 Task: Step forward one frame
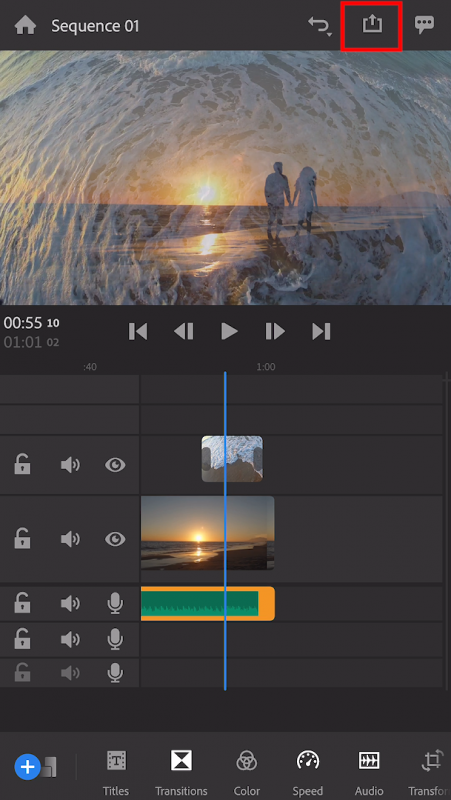tap(275, 332)
